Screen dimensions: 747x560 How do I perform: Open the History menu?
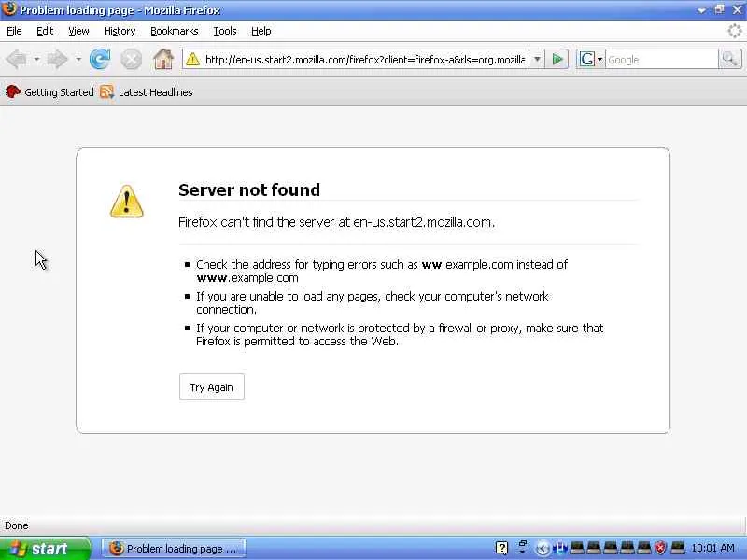point(120,31)
